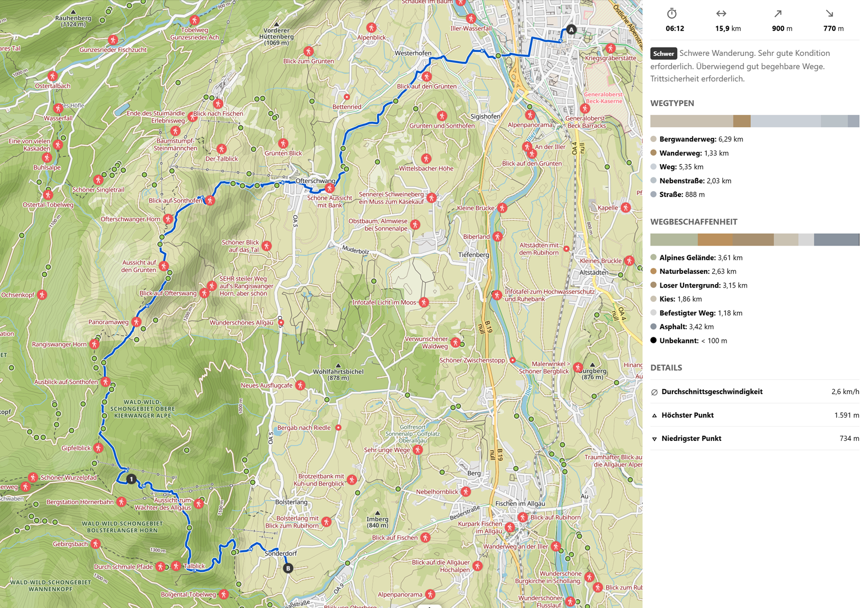Click the Sennerei Schweineberg marker

tap(432, 198)
